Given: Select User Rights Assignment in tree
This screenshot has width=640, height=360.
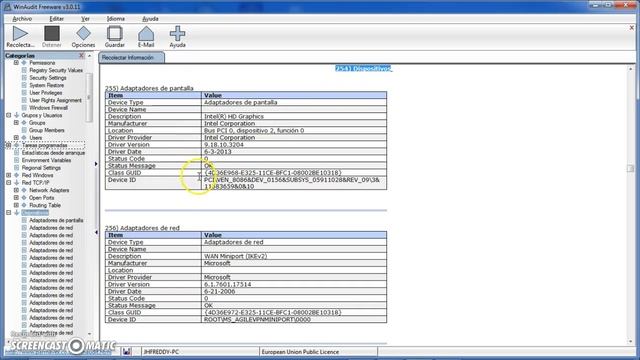Looking at the screenshot, I should [56, 100].
